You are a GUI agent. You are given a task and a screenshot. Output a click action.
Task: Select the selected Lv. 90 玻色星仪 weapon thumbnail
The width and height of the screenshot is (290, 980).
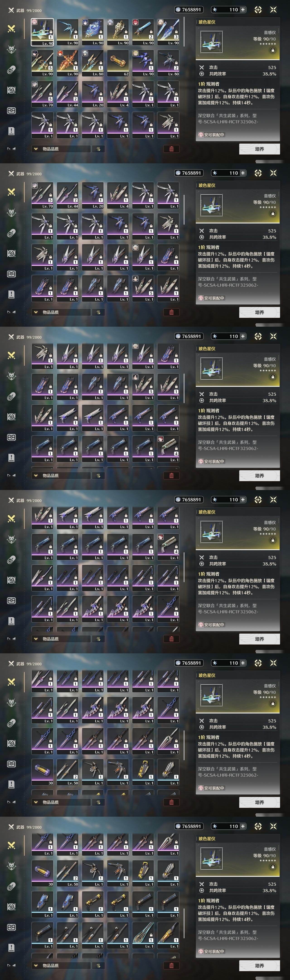(x=42, y=32)
